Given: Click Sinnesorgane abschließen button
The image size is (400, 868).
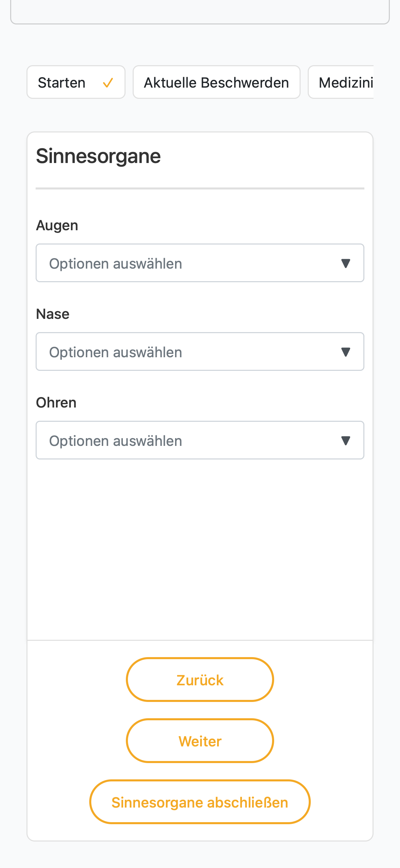Looking at the screenshot, I should (200, 802).
